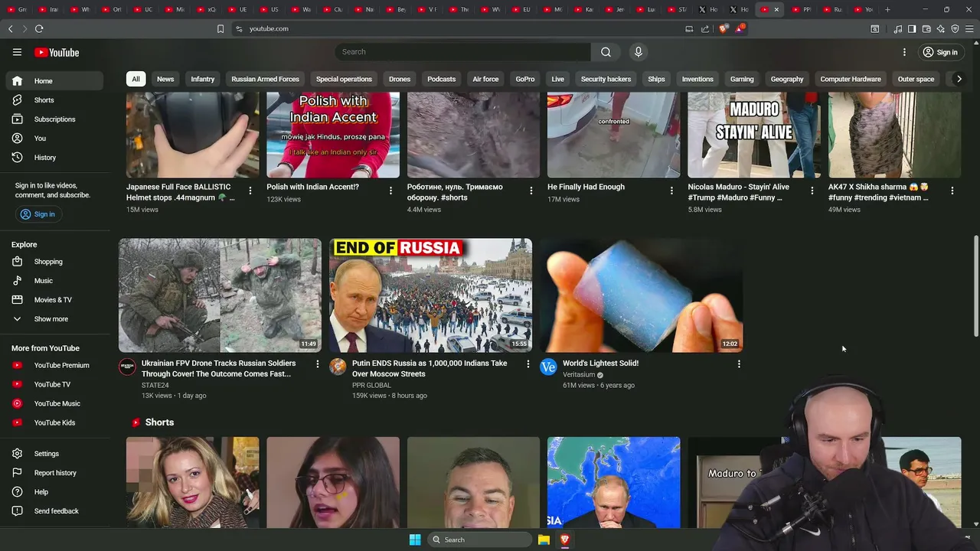Select the Russian Armed Forces chip
The image size is (980, 551).
[265, 79]
